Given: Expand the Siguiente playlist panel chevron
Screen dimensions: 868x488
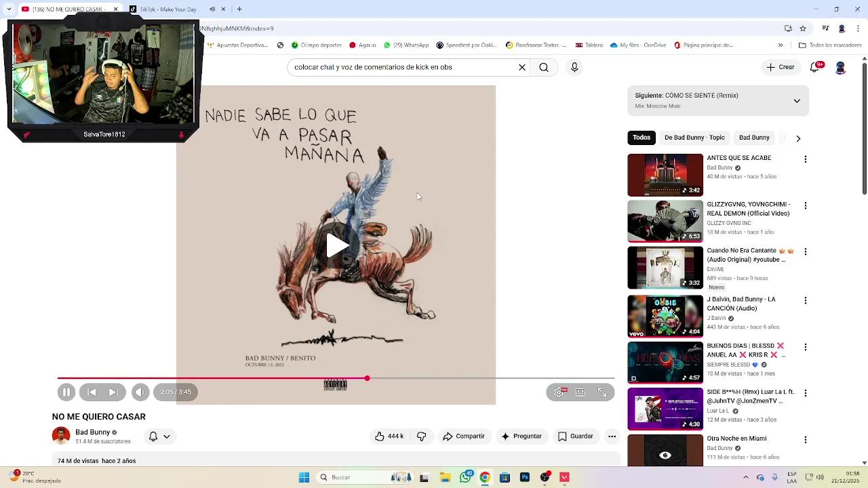Looking at the screenshot, I should [797, 101].
